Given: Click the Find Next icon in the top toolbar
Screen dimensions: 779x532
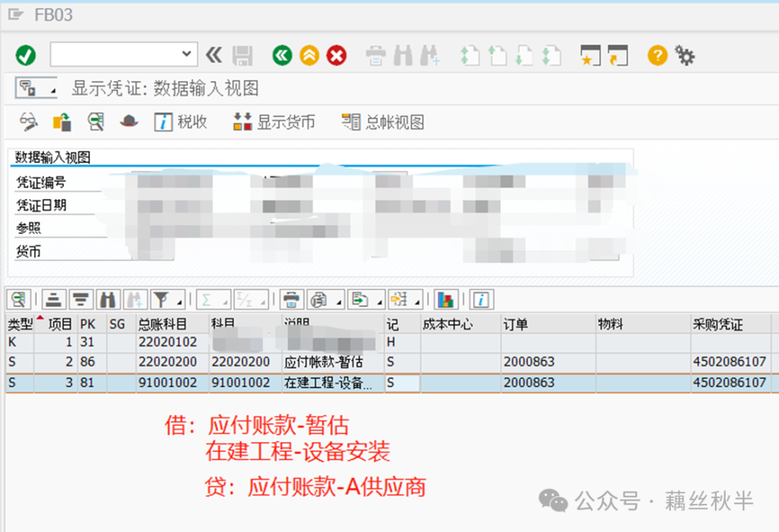Looking at the screenshot, I should (x=430, y=56).
